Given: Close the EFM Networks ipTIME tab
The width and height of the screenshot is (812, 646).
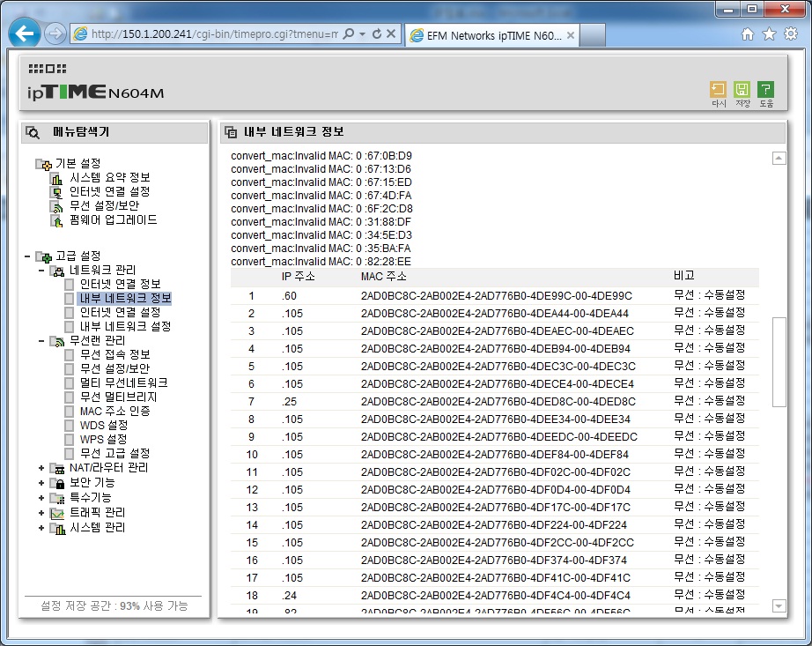Looking at the screenshot, I should 570,36.
